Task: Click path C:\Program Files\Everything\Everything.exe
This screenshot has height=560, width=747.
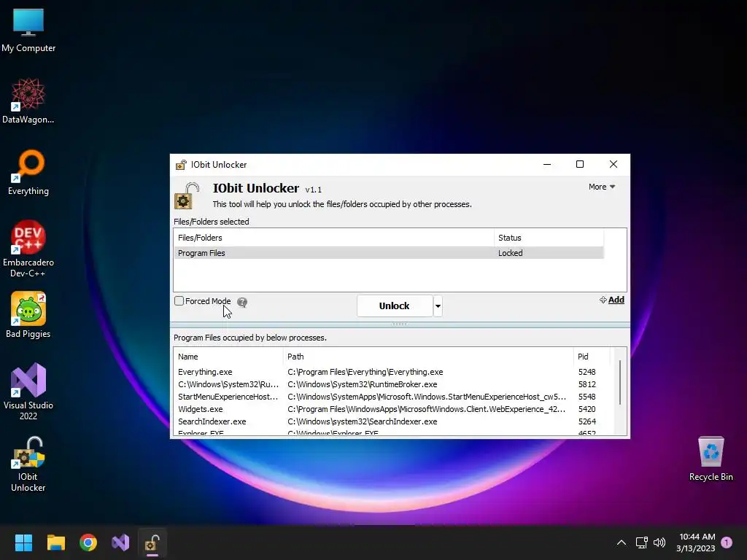Action: click(x=365, y=372)
